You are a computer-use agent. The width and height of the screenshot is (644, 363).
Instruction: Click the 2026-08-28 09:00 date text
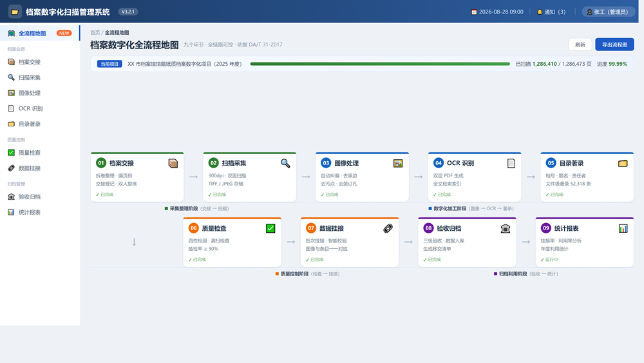click(x=501, y=12)
